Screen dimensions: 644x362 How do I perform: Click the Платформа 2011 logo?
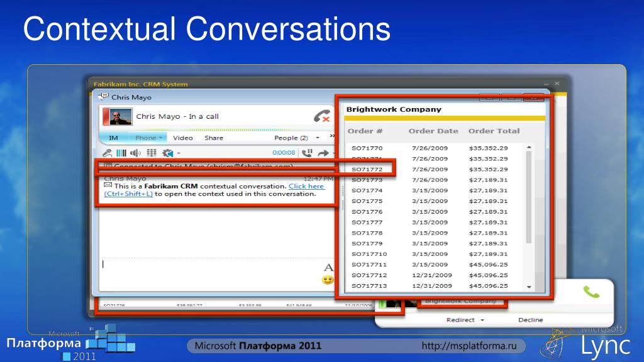pos(70,343)
